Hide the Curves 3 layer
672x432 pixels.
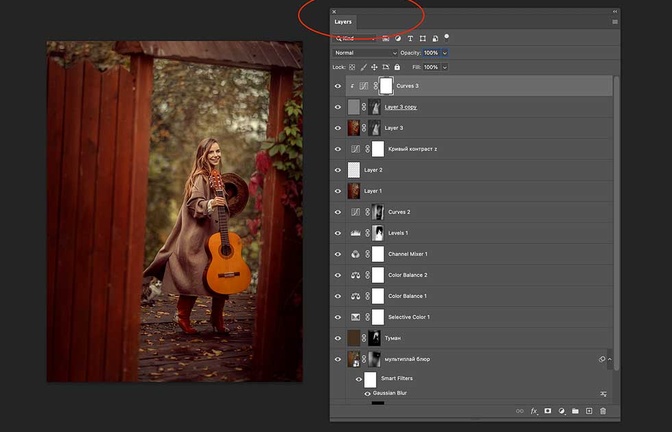tap(338, 86)
